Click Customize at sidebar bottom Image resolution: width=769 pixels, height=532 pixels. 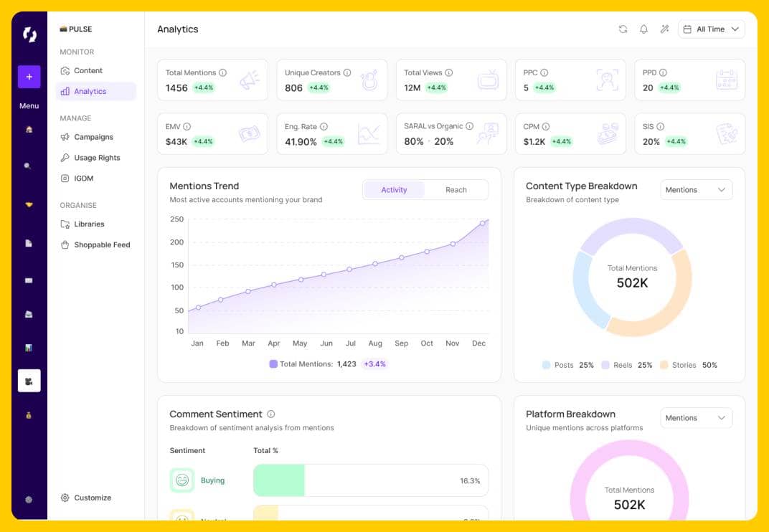(x=86, y=498)
